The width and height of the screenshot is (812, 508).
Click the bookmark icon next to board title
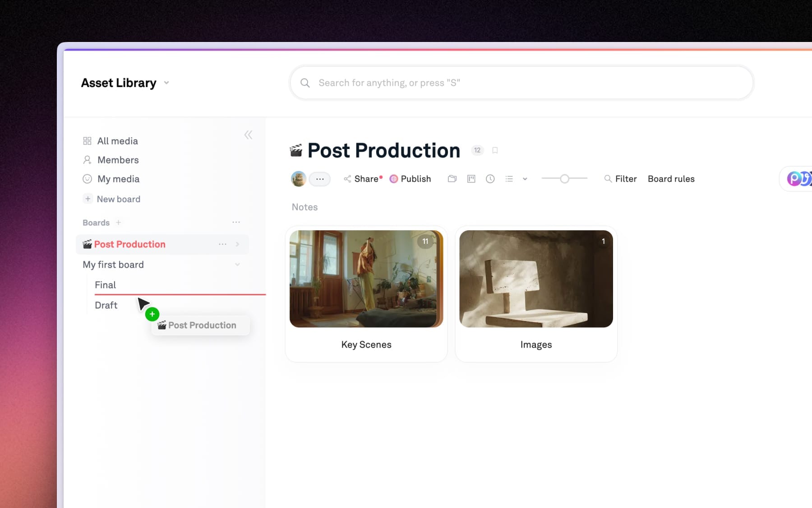[495, 150]
